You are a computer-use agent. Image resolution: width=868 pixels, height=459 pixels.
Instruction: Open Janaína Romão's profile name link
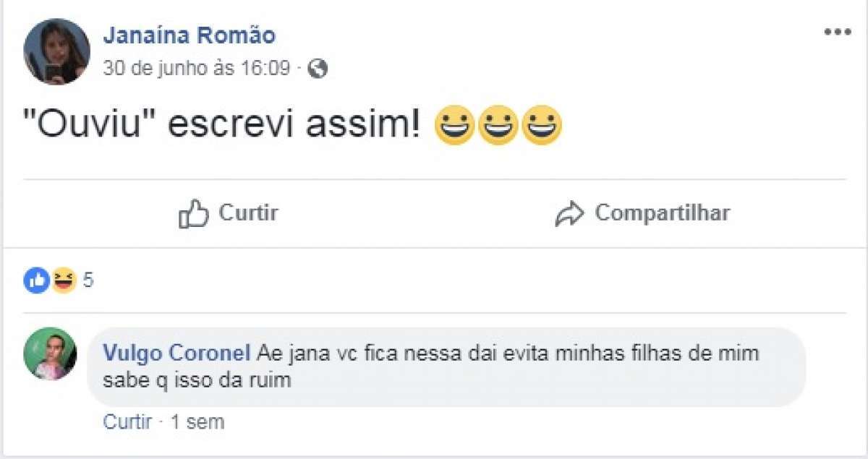[x=189, y=35]
